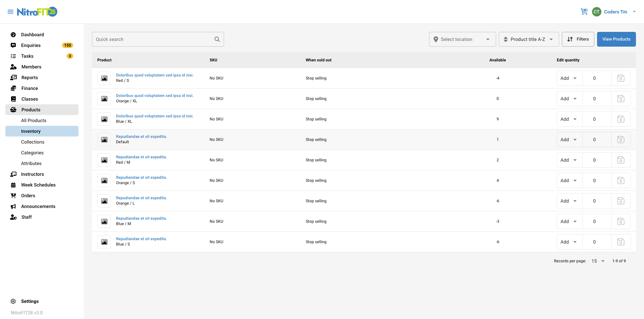Open the Add dropdown for Repudiandae Red / M
This screenshot has width=644, height=319.
coord(569,160)
